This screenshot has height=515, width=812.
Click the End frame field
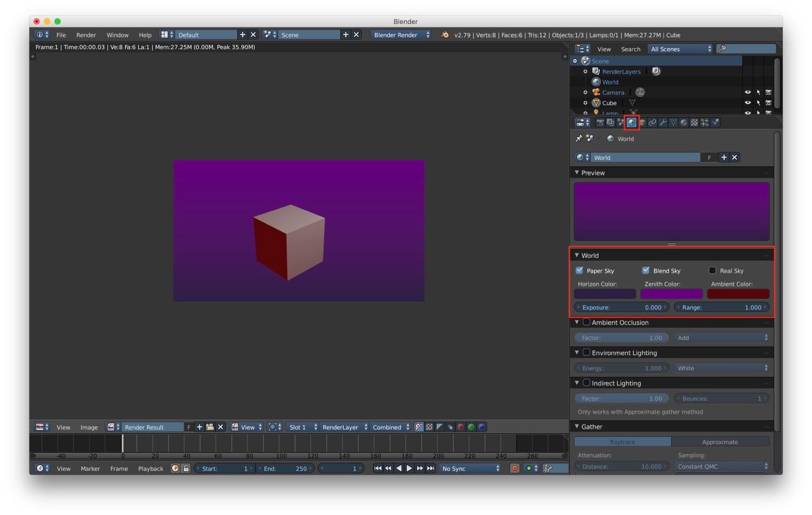pyautogui.click(x=285, y=468)
